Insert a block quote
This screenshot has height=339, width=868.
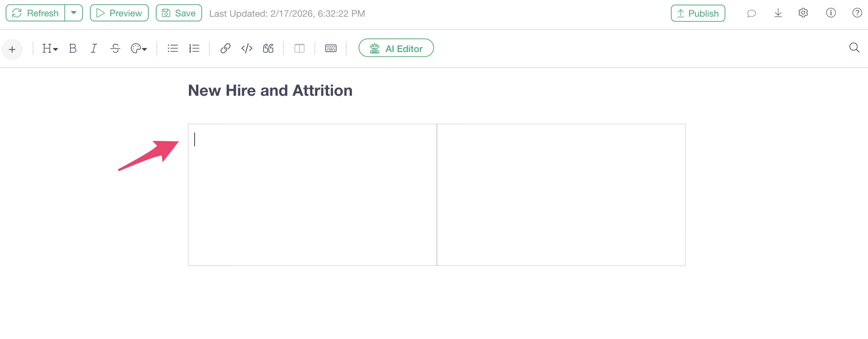(x=268, y=49)
